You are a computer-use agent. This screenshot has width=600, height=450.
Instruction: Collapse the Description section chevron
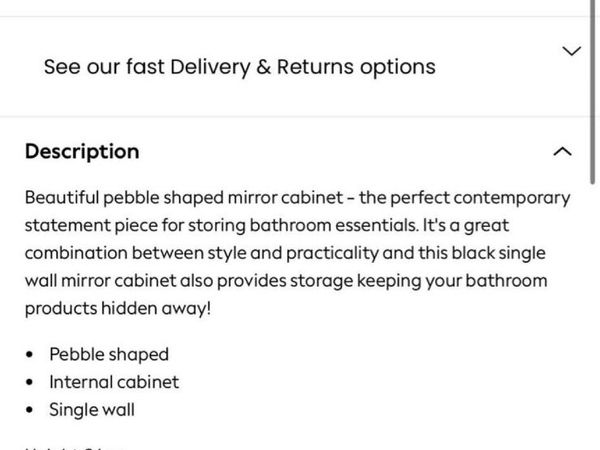click(562, 152)
